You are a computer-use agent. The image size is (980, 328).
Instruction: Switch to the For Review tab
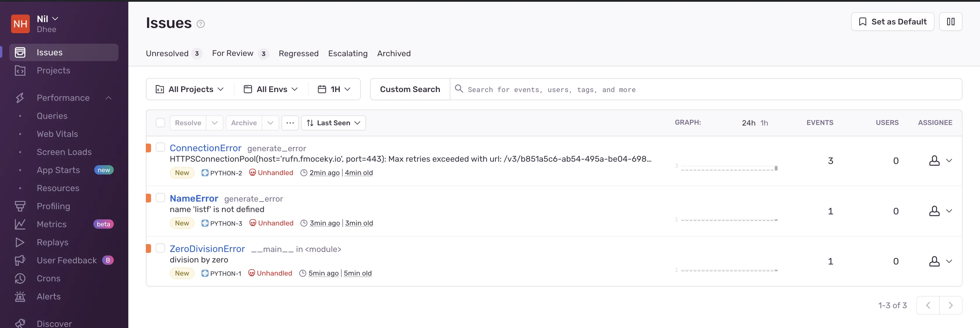pos(232,53)
